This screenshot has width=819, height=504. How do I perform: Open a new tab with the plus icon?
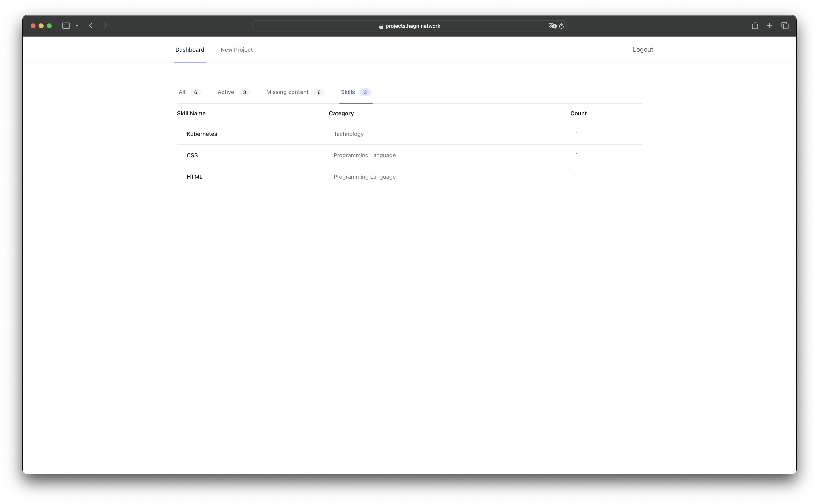770,26
